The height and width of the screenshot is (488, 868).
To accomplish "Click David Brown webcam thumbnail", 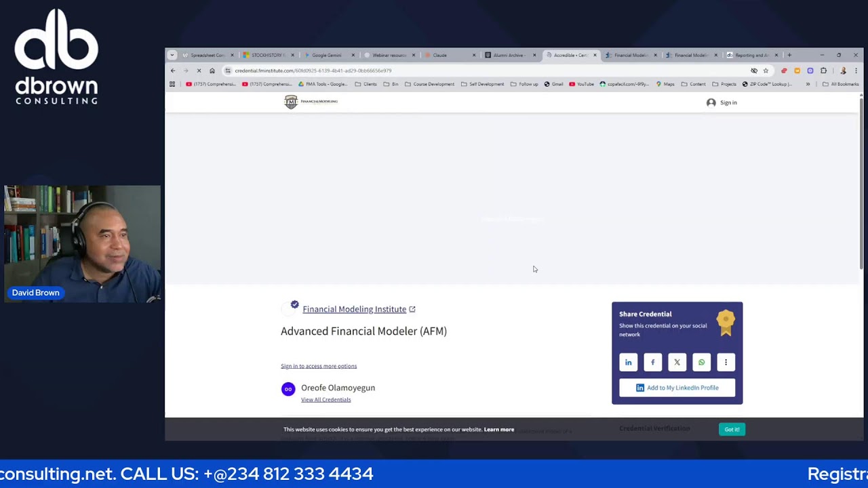I will pyautogui.click(x=81, y=244).
